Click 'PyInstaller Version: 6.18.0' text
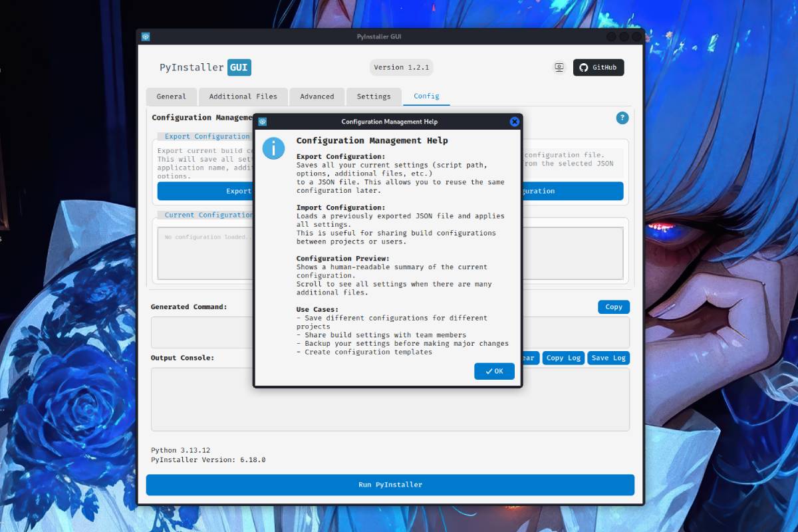The image size is (798, 532). 208,460
